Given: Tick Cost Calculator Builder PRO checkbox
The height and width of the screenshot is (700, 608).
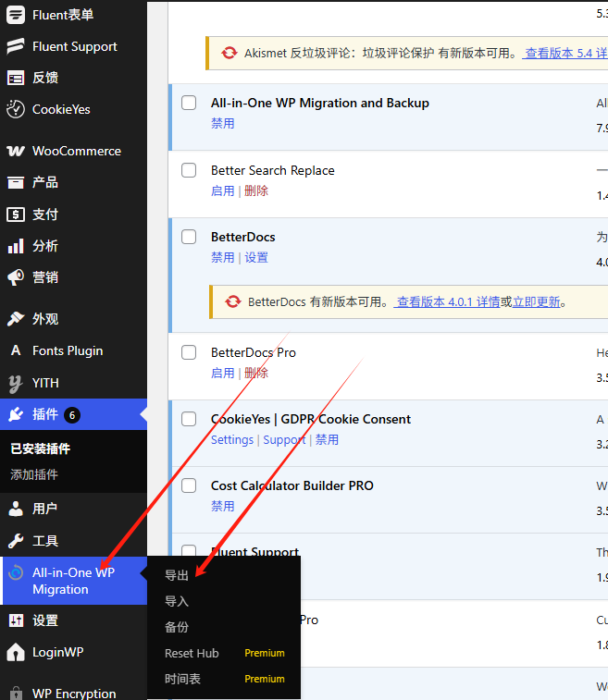Looking at the screenshot, I should [x=189, y=485].
